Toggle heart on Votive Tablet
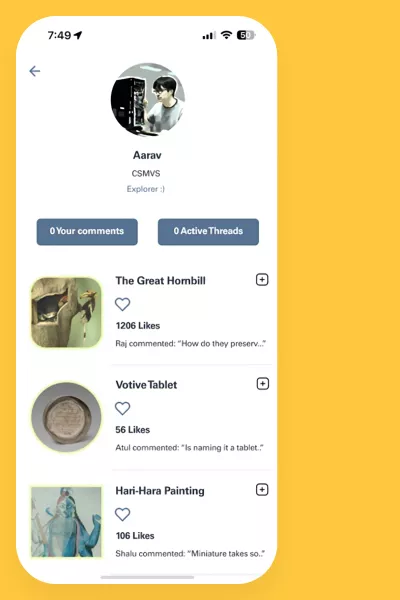This screenshot has width=400, height=600. tap(122, 408)
